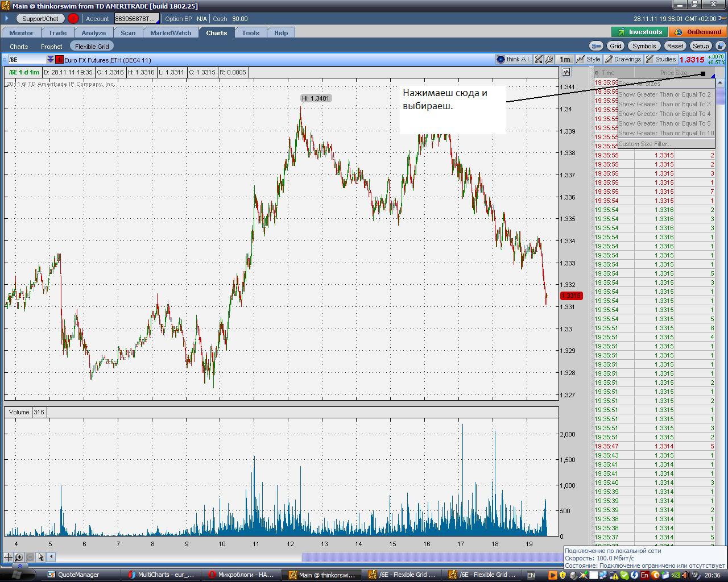Viewport: 728px width, 582px height.
Task: Toggle the 1m aggregation period button
Action: tap(565, 59)
